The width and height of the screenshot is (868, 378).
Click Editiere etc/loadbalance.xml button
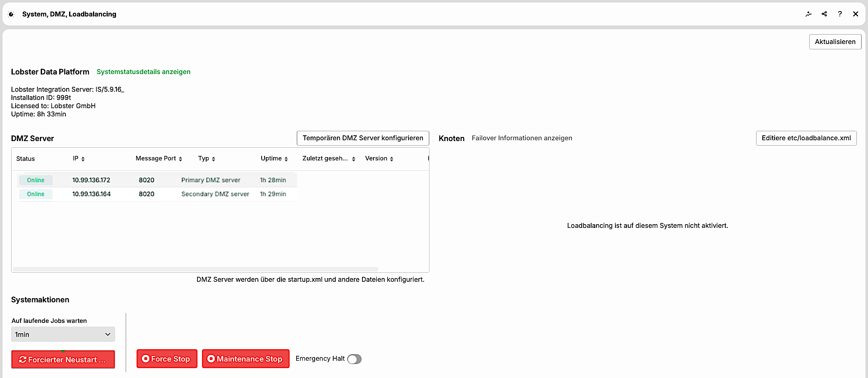tap(806, 138)
